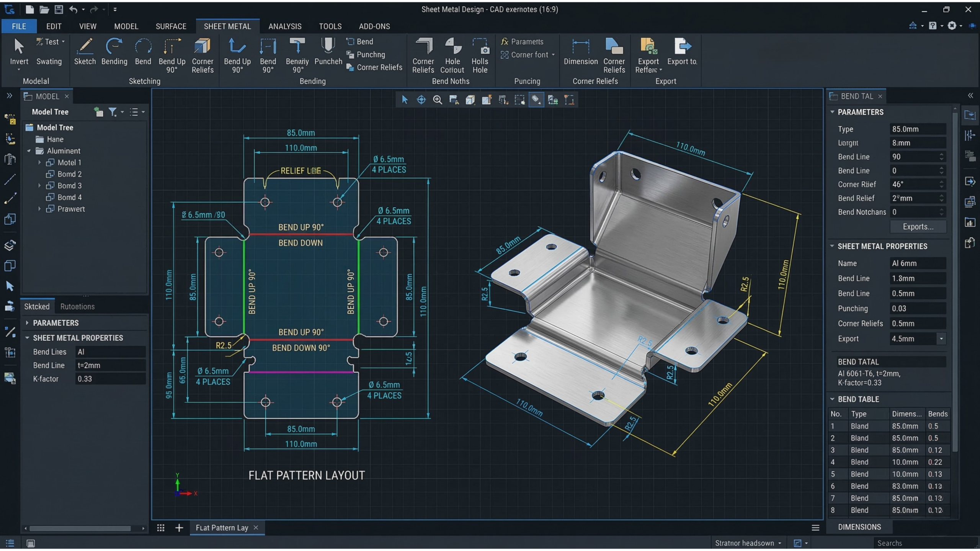Image resolution: width=980 pixels, height=551 pixels.
Task: Select the arrow selection tool above the viewport
Action: 404,100
